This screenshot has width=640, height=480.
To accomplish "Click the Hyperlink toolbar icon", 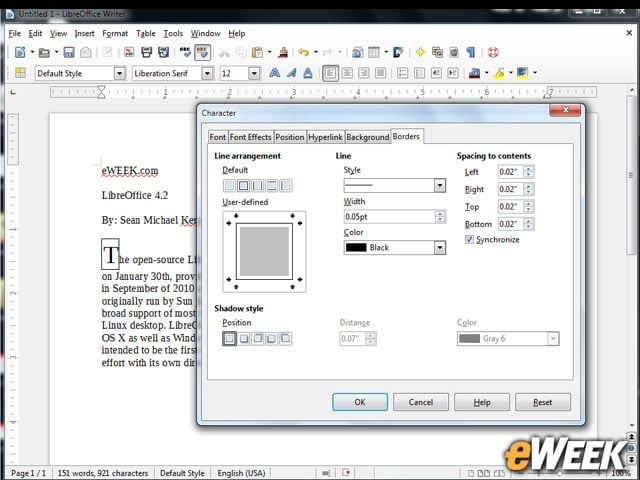I will [x=357, y=52].
